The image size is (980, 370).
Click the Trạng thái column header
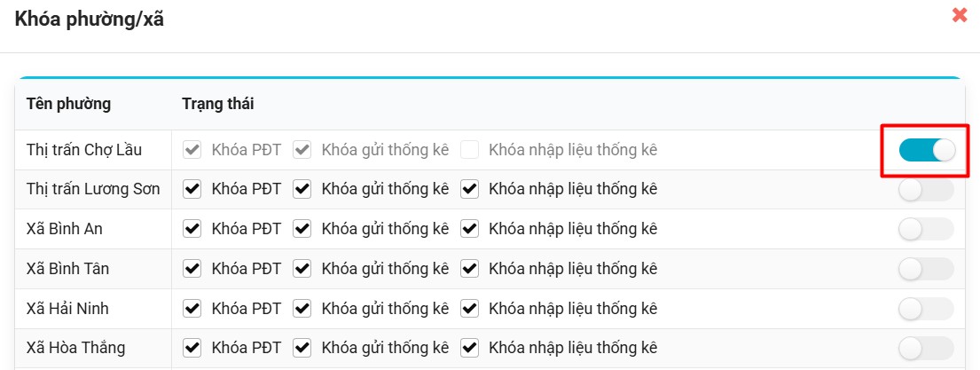click(x=218, y=104)
